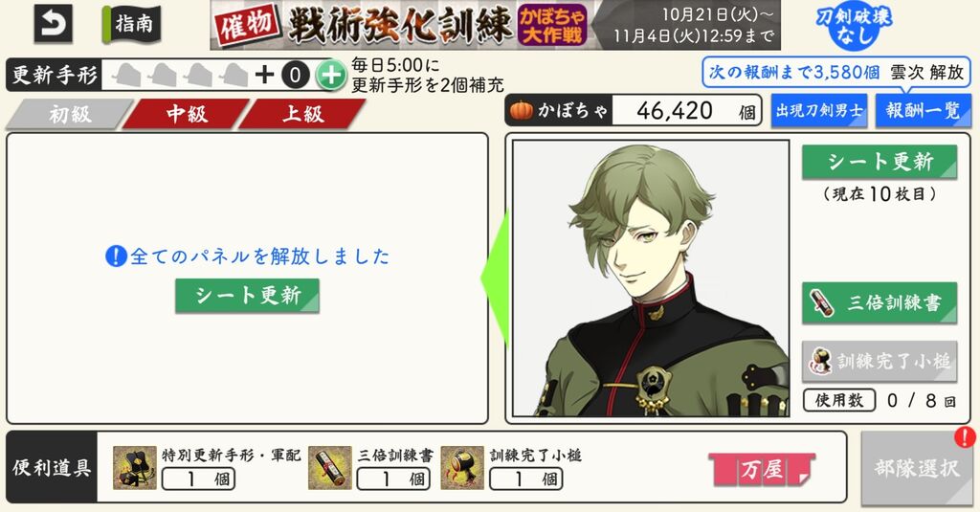Open the 万屋 shop
This screenshot has width=980, height=512.
(x=762, y=470)
